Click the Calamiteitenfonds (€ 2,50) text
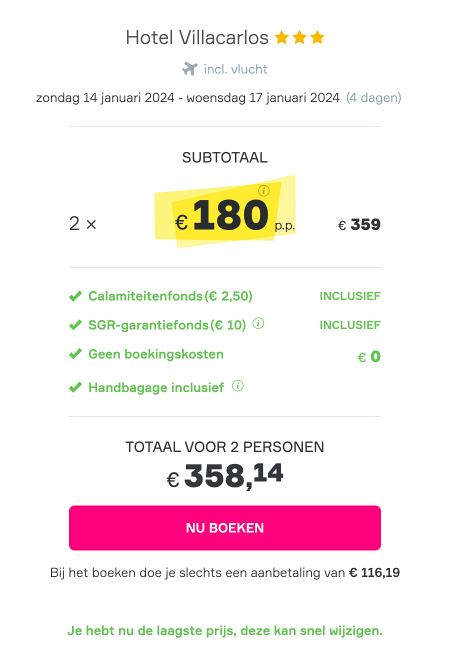The height and width of the screenshot is (655, 450). 170,296
